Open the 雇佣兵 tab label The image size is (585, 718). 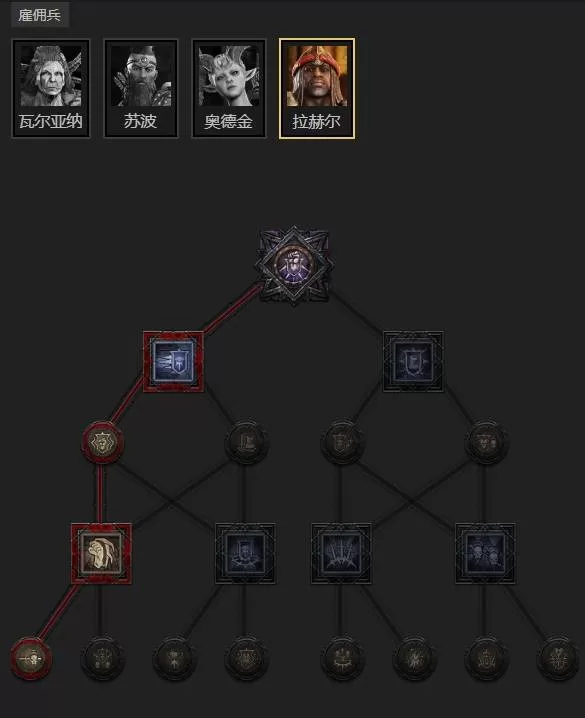tap(39, 15)
